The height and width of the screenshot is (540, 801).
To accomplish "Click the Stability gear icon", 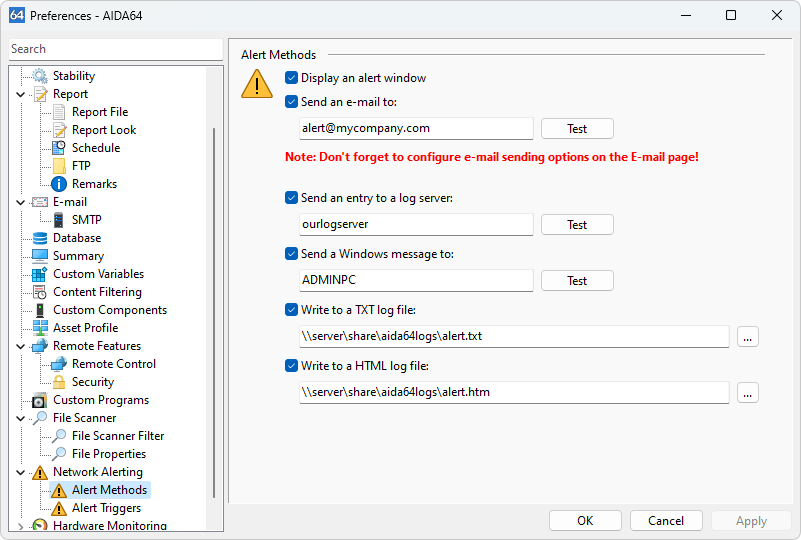I will (40, 76).
